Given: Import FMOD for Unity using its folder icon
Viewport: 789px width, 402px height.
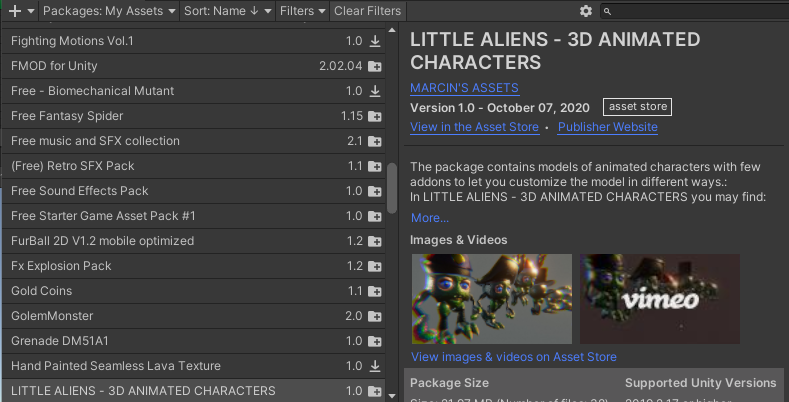Looking at the screenshot, I should 374,66.
